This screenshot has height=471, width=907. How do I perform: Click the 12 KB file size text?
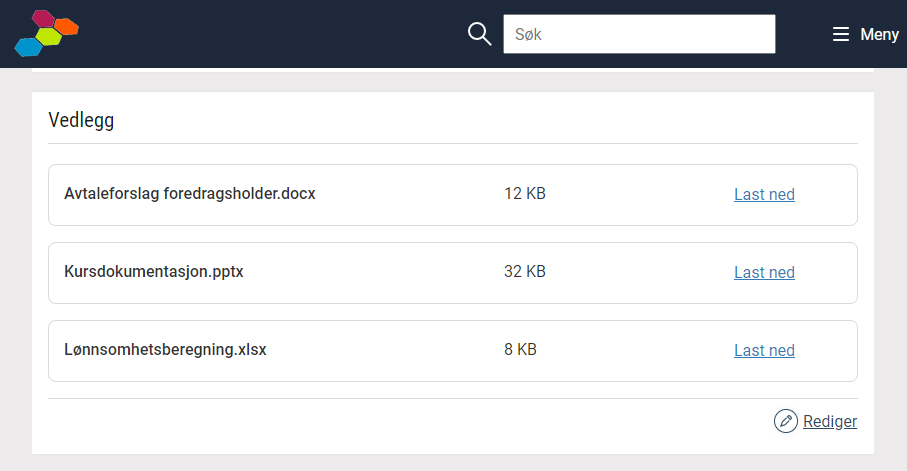525,193
